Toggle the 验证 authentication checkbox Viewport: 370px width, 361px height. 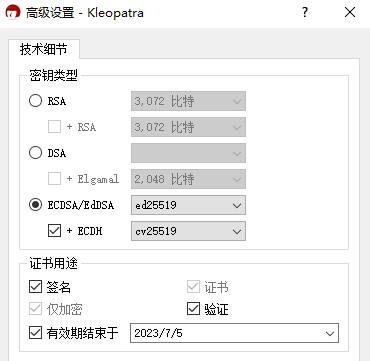193,309
